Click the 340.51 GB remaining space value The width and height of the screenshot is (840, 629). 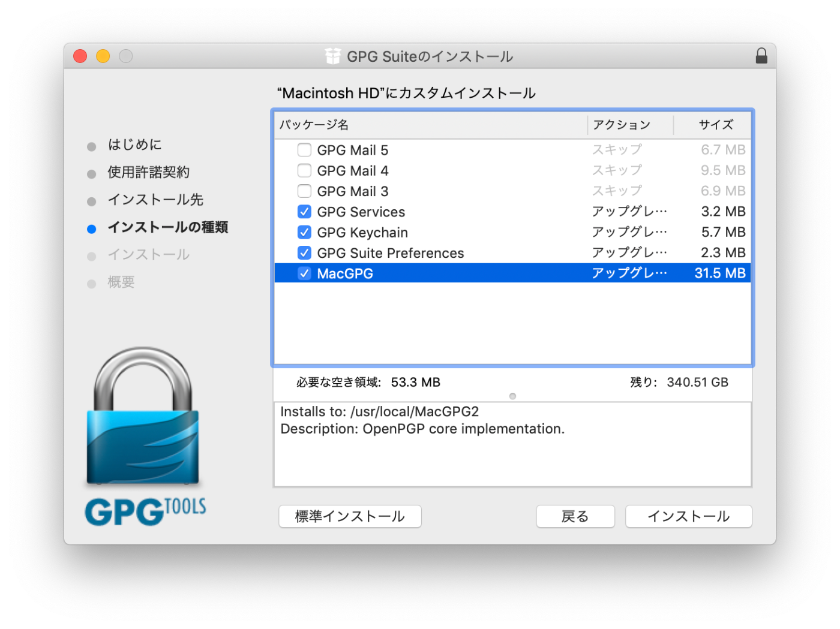[x=698, y=382]
